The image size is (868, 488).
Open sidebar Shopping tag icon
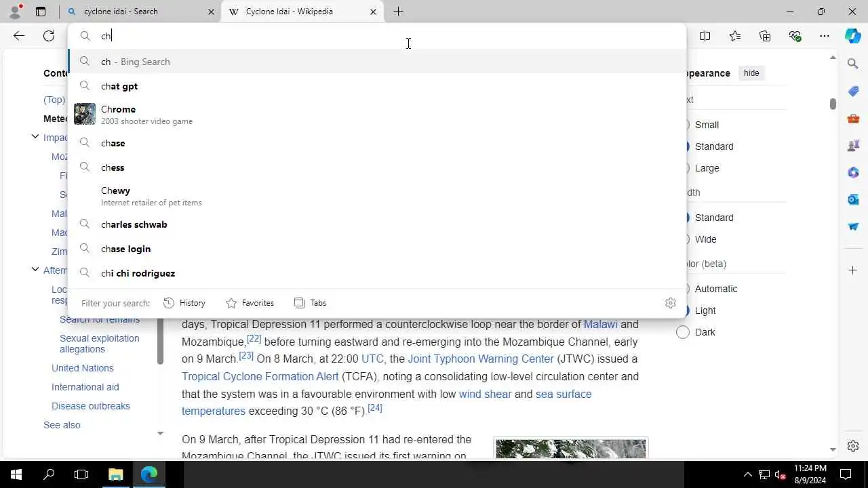point(853,91)
